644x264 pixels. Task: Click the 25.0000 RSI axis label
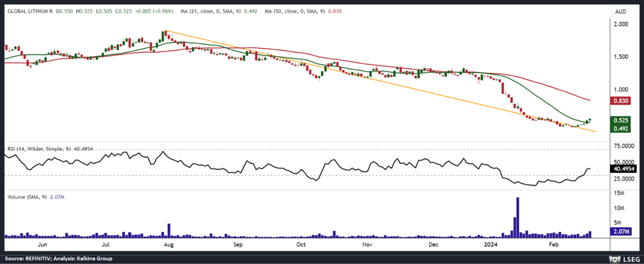click(x=625, y=179)
